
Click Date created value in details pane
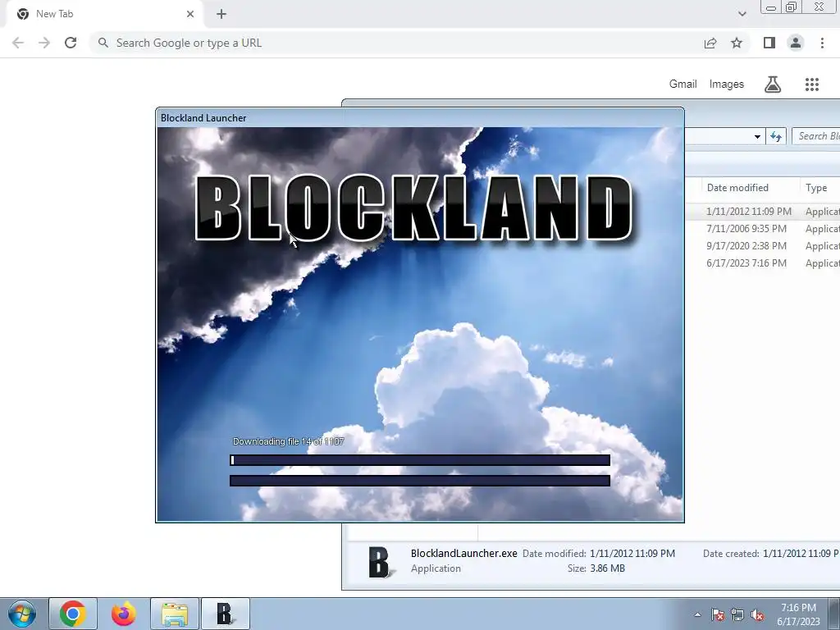801,554
